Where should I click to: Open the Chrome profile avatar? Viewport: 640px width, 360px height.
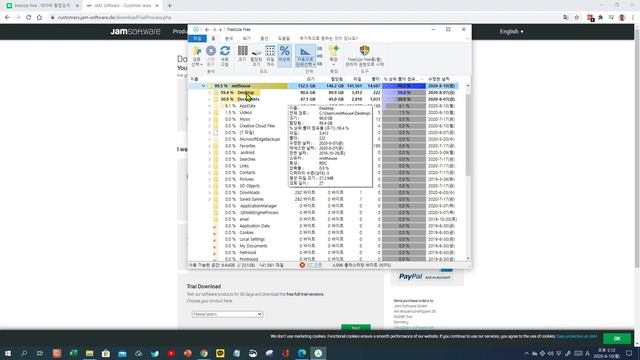pos(622,18)
